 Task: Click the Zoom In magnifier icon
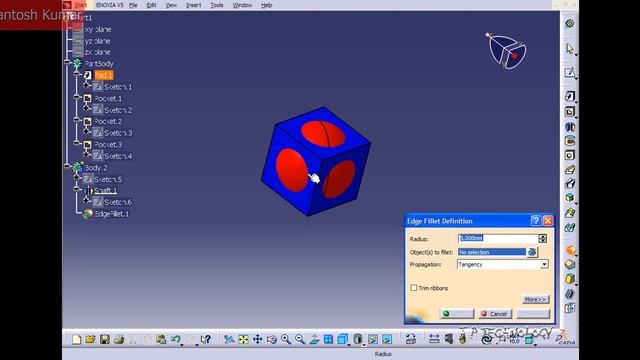(x=286, y=339)
